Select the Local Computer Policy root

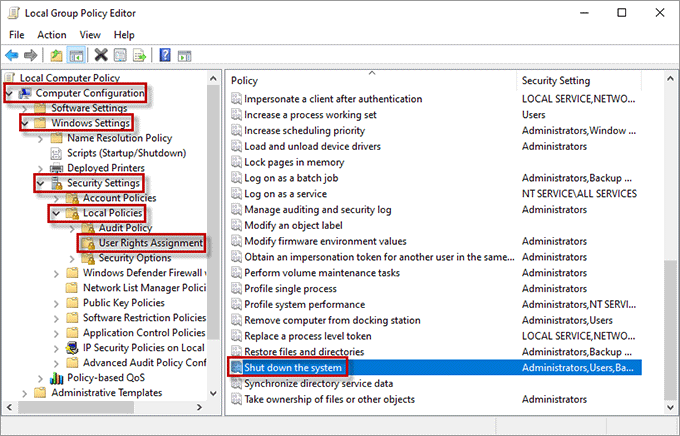tap(69, 78)
